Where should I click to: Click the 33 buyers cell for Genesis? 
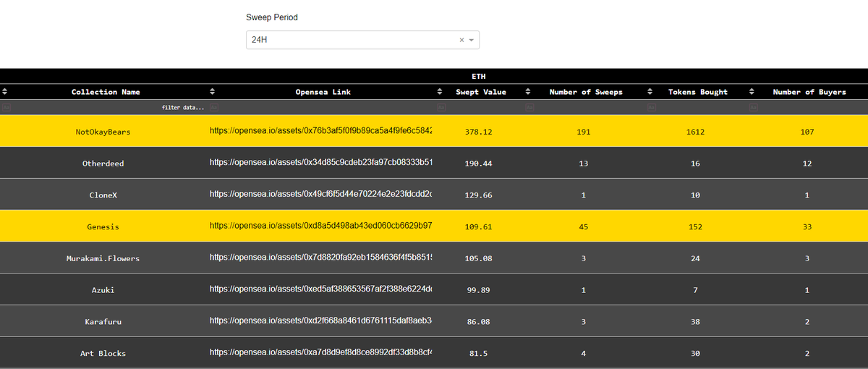click(x=807, y=226)
